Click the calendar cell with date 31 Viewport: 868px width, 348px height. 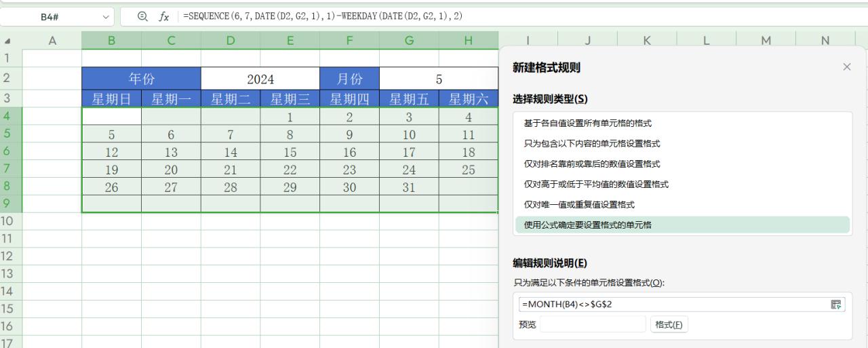tap(409, 187)
